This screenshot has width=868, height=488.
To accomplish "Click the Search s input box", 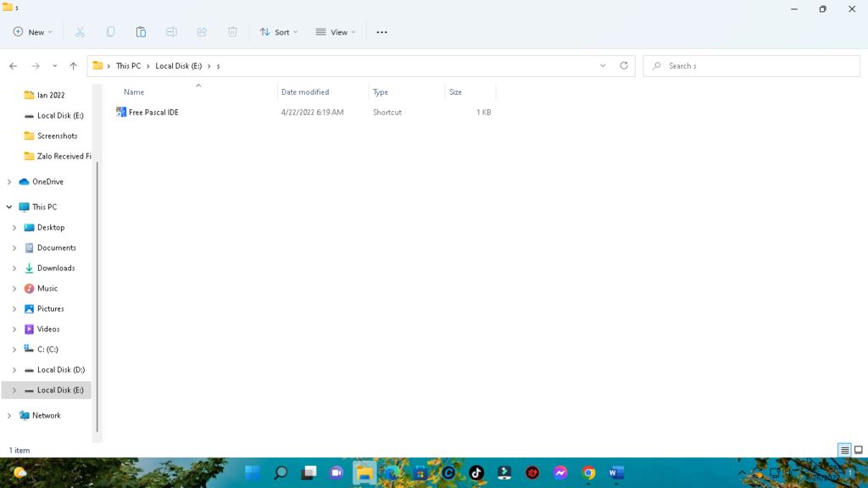I will (752, 66).
